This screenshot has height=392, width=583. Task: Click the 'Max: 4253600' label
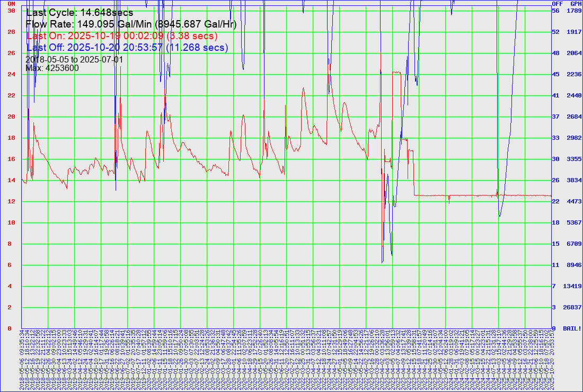click(x=52, y=68)
